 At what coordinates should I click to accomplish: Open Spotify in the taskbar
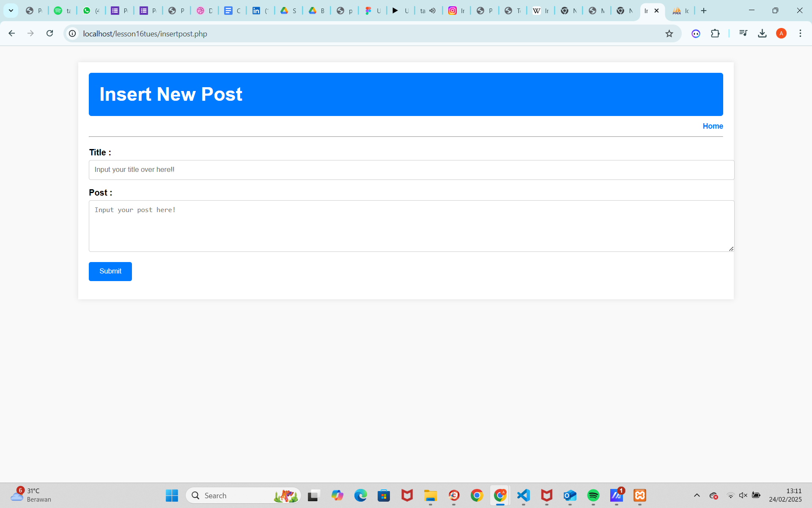(x=593, y=495)
